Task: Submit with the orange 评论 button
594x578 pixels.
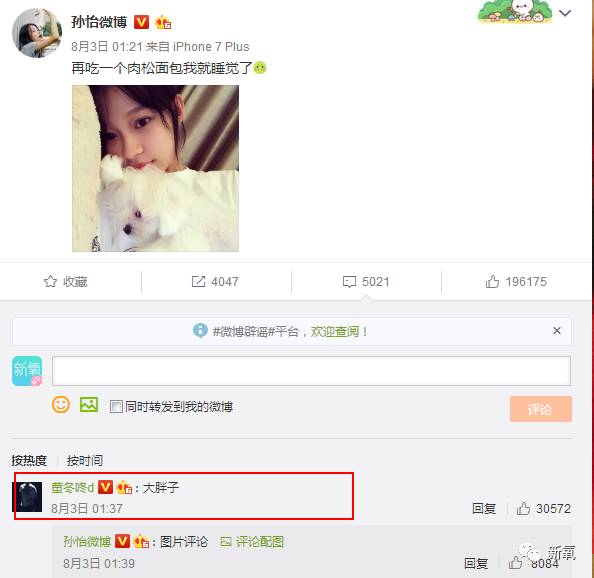Action: coord(541,409)
